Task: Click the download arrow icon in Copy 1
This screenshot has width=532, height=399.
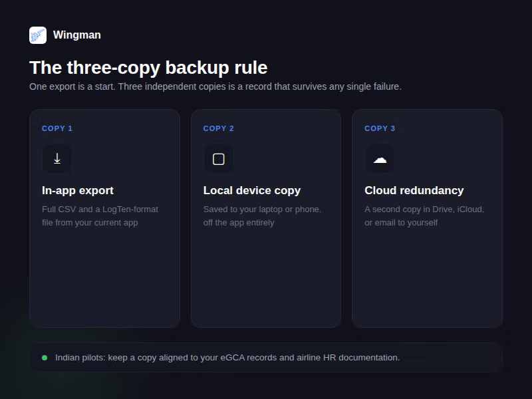Action: 57,158
